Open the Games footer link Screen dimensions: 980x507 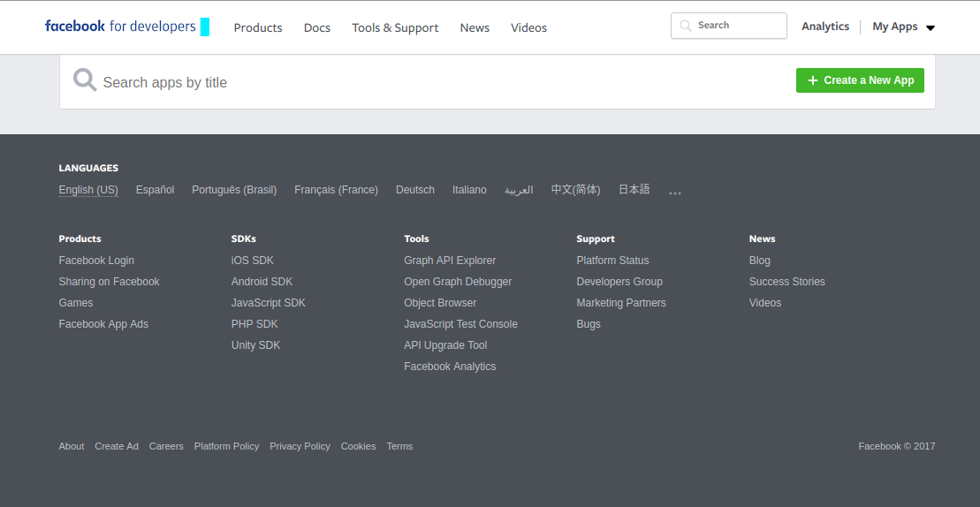coord(76,303)
